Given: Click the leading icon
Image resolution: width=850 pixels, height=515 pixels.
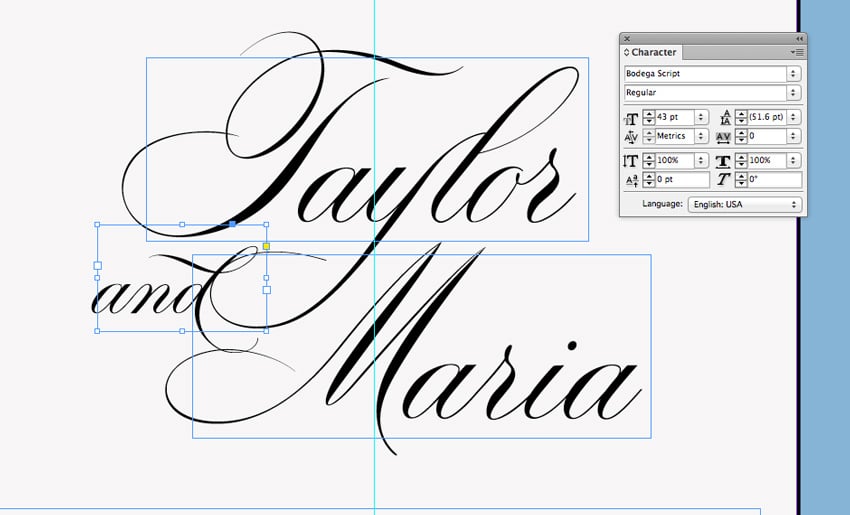Looking at the screenshot, I should click(725, 118).
